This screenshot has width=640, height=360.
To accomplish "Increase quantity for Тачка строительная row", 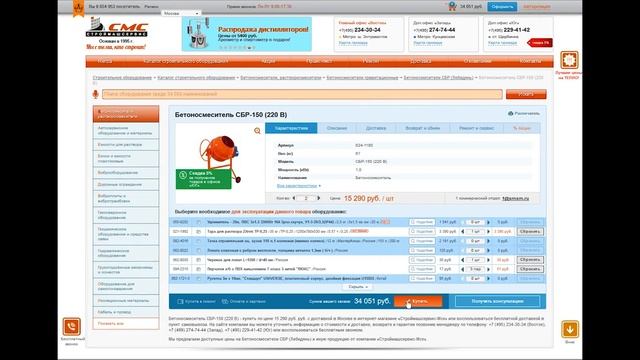I will (x=489, y=241).
